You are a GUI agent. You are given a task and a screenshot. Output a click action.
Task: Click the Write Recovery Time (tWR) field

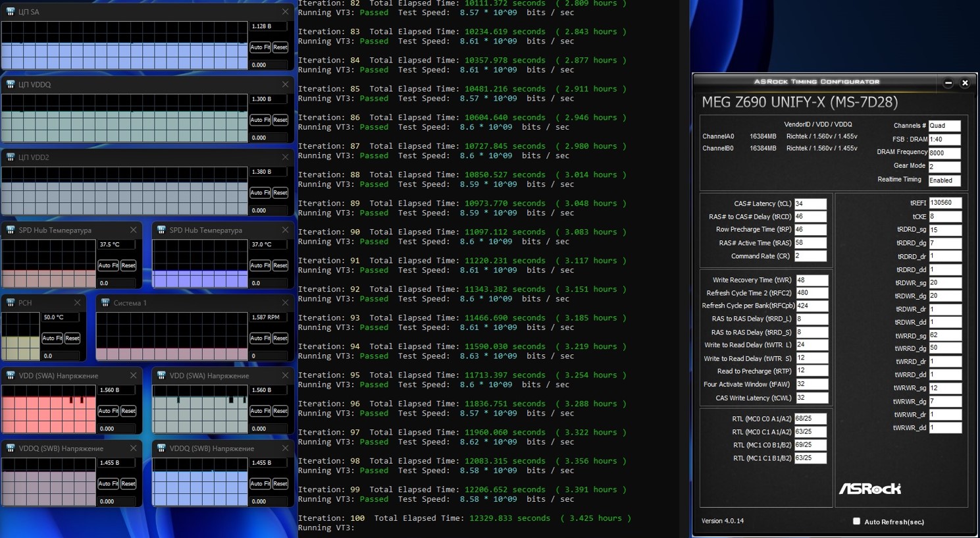(x=812, y=280)
